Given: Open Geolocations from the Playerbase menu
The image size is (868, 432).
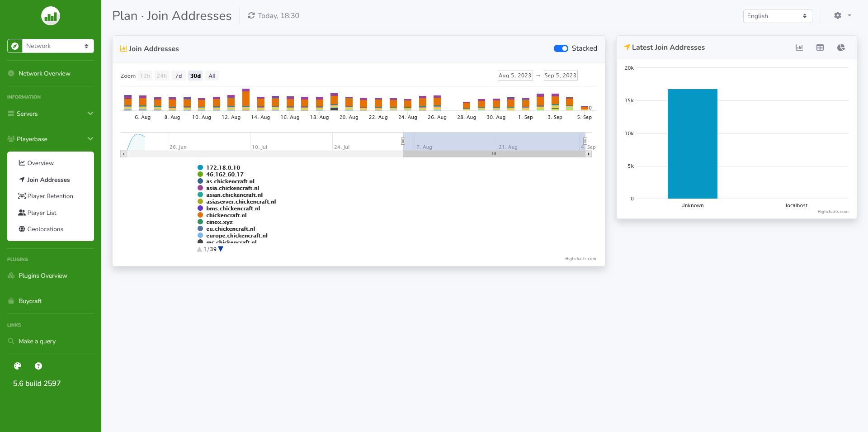Looking at the screenshot, I should coord(45,229).
